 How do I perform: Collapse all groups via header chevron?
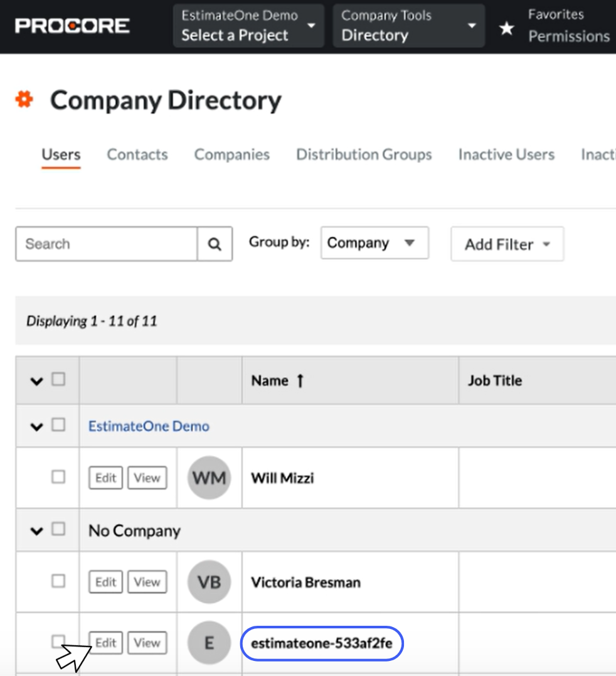[36, 381]
